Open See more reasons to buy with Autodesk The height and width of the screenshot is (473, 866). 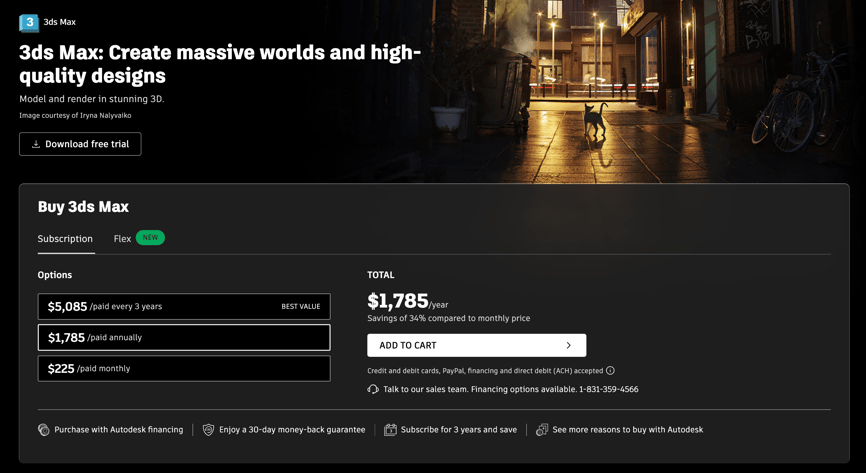click(x=628, y=430)
